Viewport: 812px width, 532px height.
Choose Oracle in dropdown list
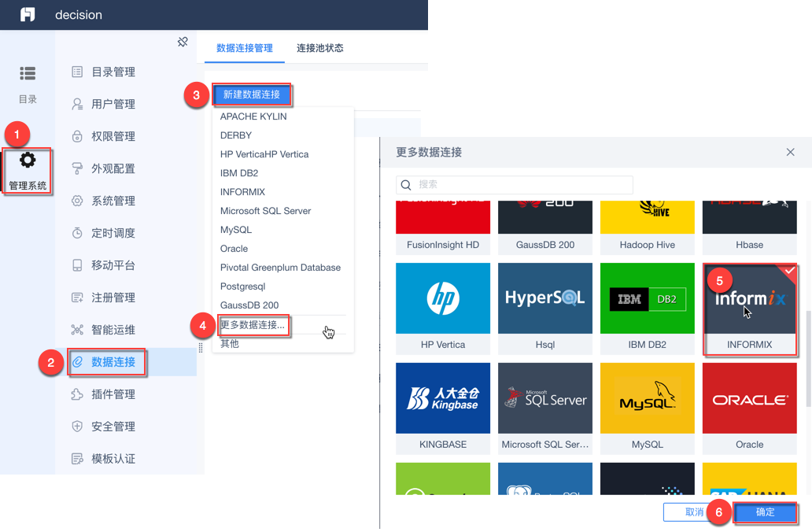(x=234, y=249)
